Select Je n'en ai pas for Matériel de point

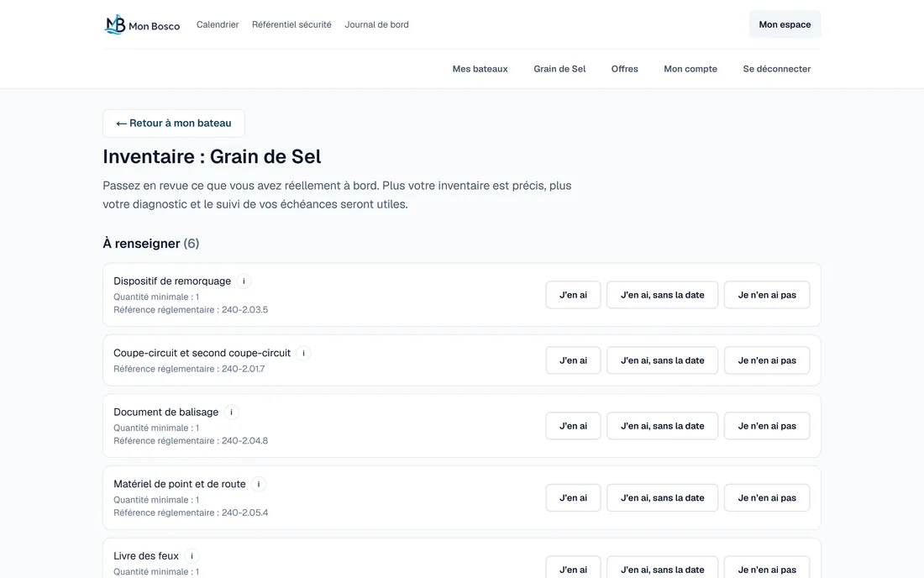[x=767, y=497]
